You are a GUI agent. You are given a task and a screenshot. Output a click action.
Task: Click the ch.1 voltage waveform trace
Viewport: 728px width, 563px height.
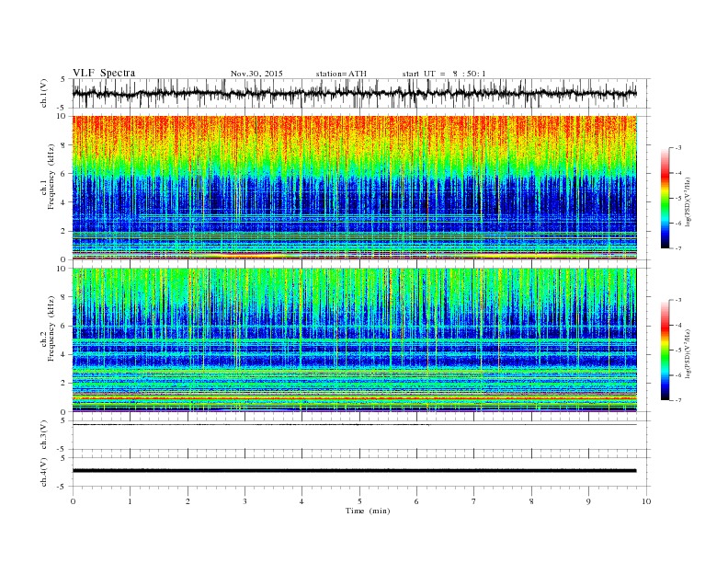pos(354,93)
